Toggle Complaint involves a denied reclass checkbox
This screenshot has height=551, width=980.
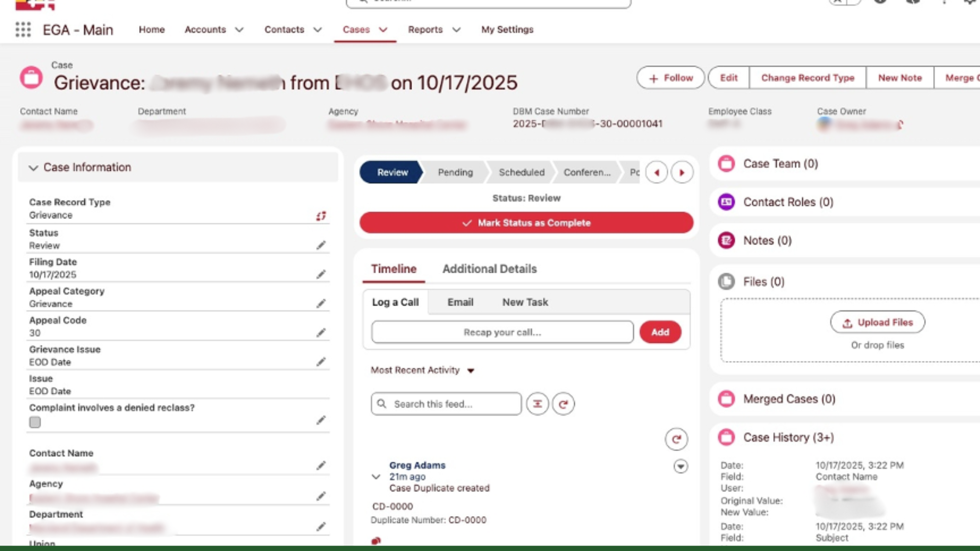(35, 422)
